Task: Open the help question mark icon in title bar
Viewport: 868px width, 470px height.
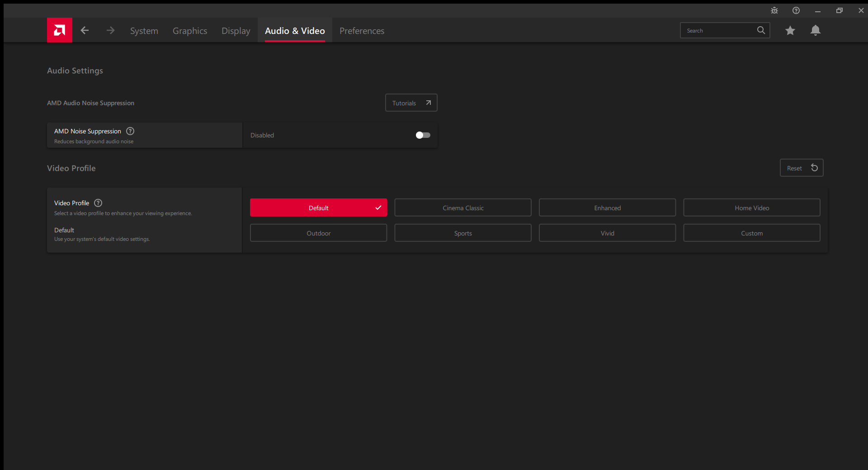Action: [x=796, y=10]
